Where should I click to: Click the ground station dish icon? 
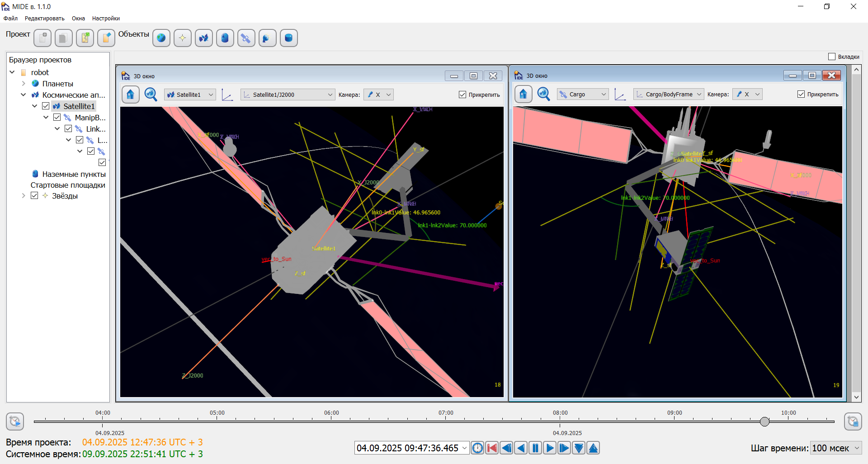point(267,38)
